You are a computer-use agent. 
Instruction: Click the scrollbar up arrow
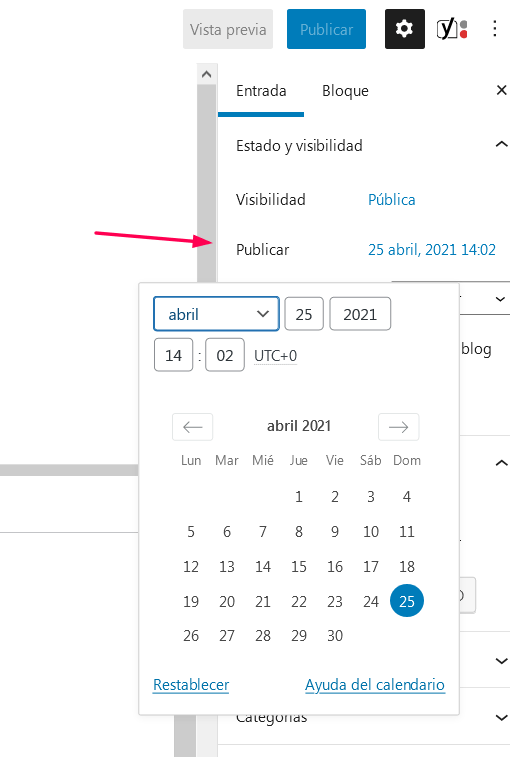[207, 74]
